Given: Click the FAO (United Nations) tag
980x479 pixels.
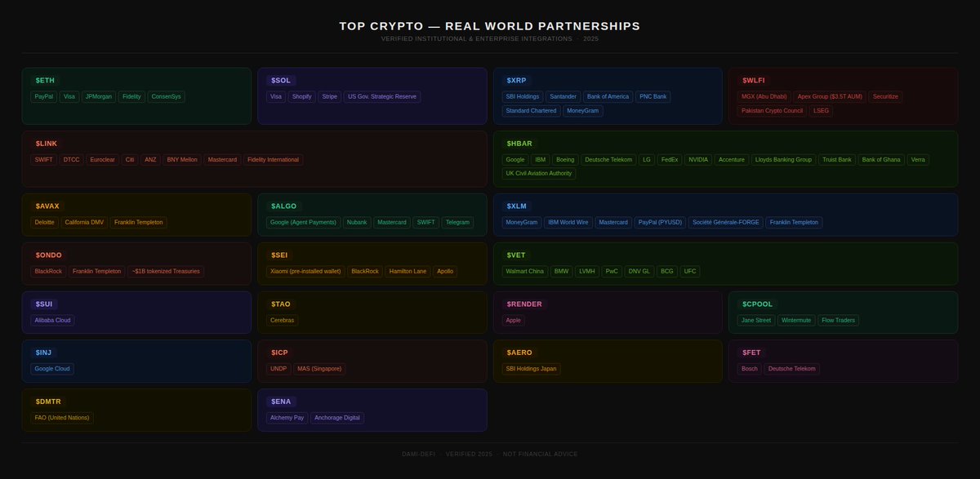Looking at the screenshot, I should pyautogui.click(x=62, y=418).
